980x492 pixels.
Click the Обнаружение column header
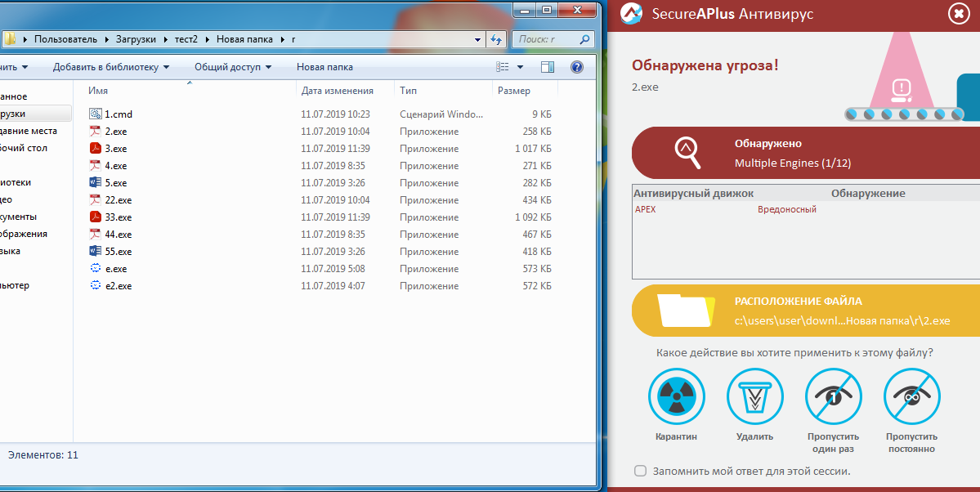coord(867,193)
